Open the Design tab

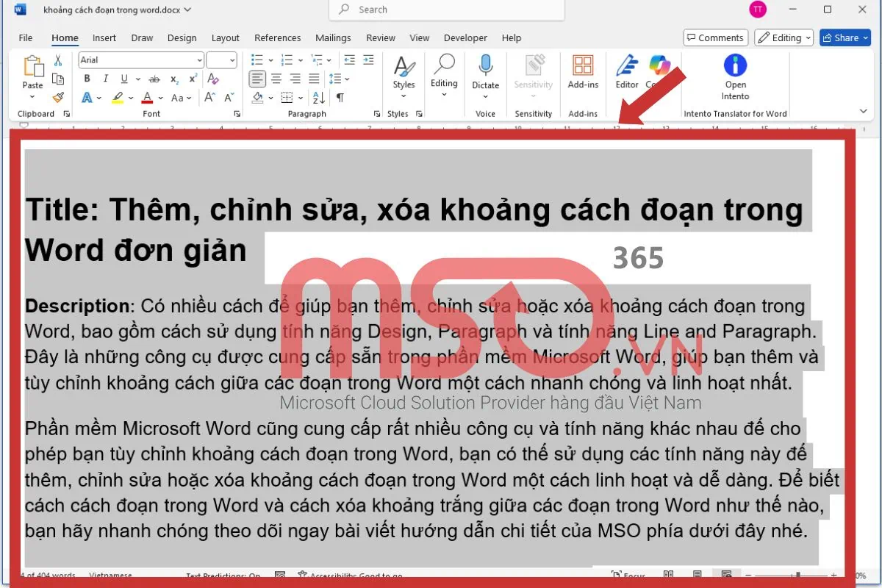tap(182, 38)
